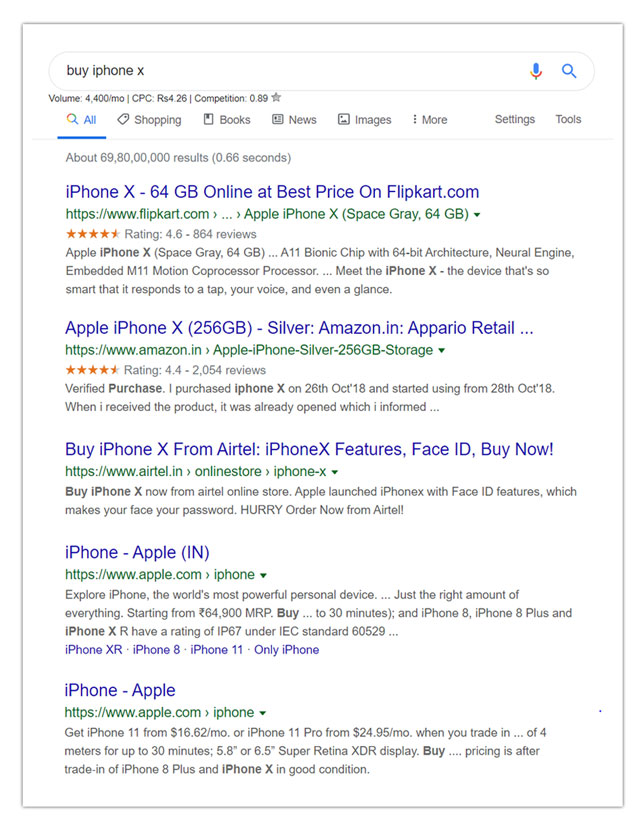The height and width of the screenshot is (830, 644).
Task: Follow the iPhone 11 sitelink
Action: (x=216, y=649)
